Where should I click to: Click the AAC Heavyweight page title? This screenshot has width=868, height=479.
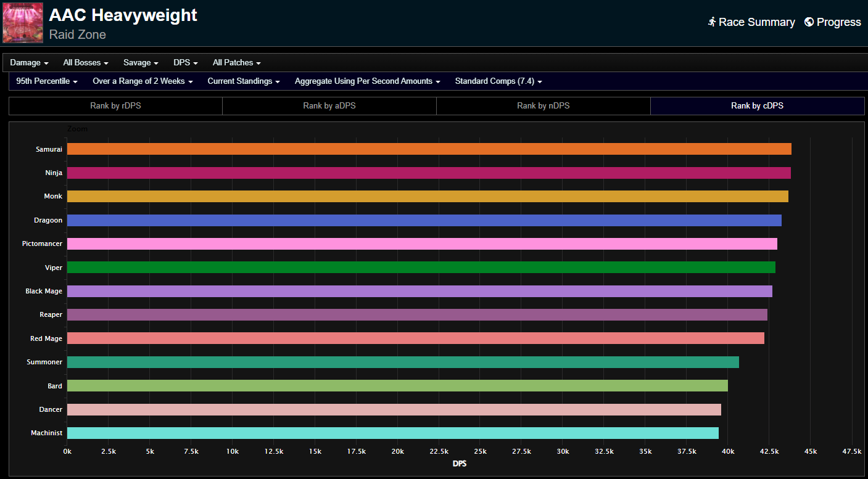(x=123, y=15)
